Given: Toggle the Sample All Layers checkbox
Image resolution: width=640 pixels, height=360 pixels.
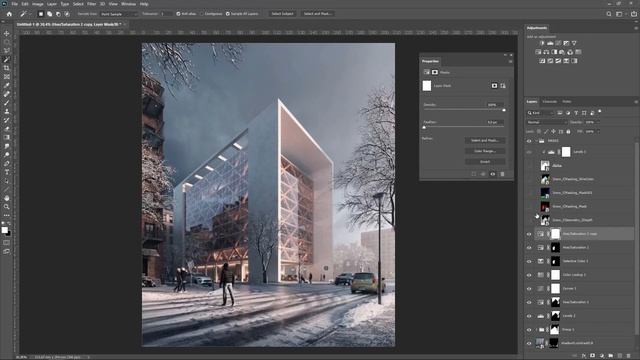Looking at the screenshot, I should coord(228,14).
